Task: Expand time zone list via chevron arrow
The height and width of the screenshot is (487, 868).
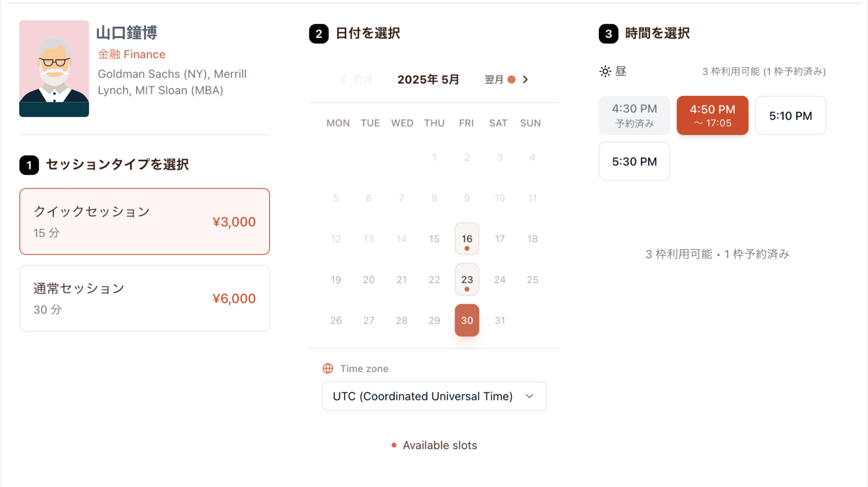Action: [530, 396]
